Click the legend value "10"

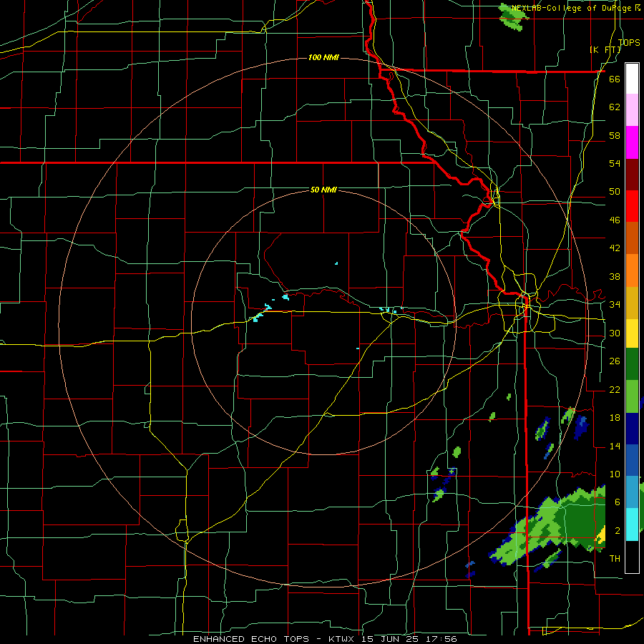[x=615, y=474]
